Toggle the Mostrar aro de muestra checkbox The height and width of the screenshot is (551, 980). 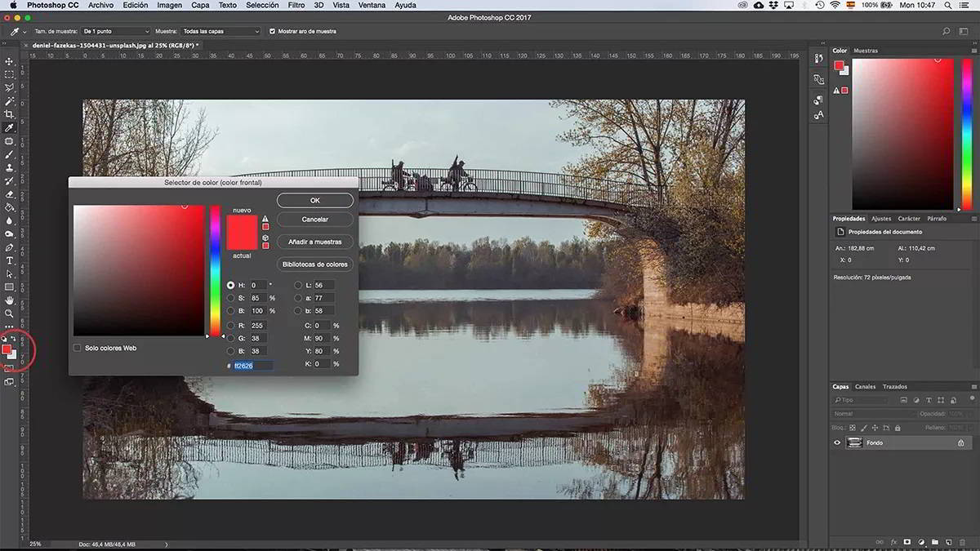tap(272, 31)
